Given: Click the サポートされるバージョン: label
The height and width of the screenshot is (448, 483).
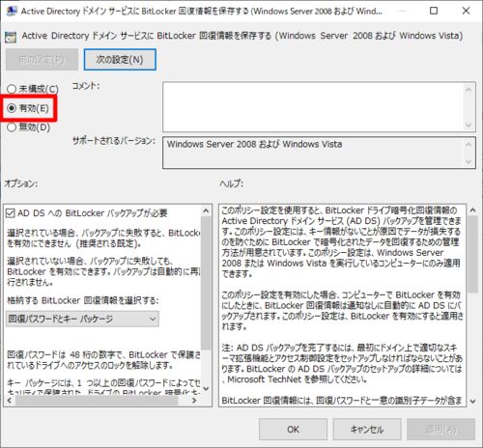Looking at the screenshot, I should [x=114, y=141].
